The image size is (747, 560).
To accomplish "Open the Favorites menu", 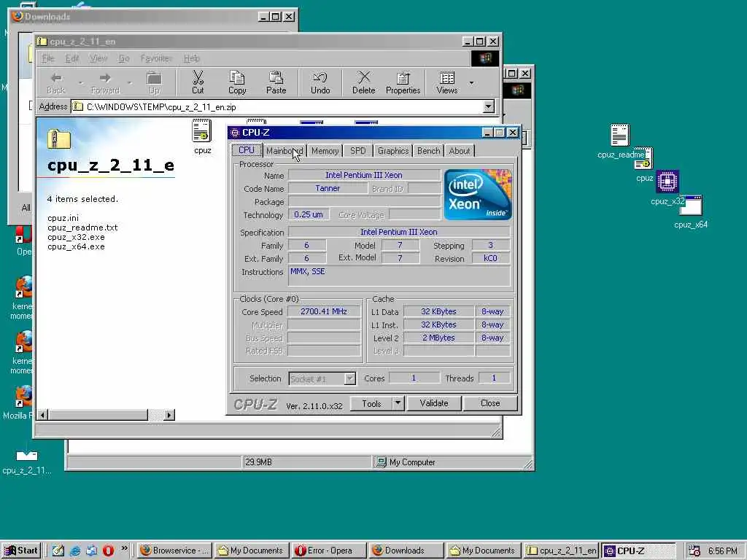I will click(x=156, y=58).
